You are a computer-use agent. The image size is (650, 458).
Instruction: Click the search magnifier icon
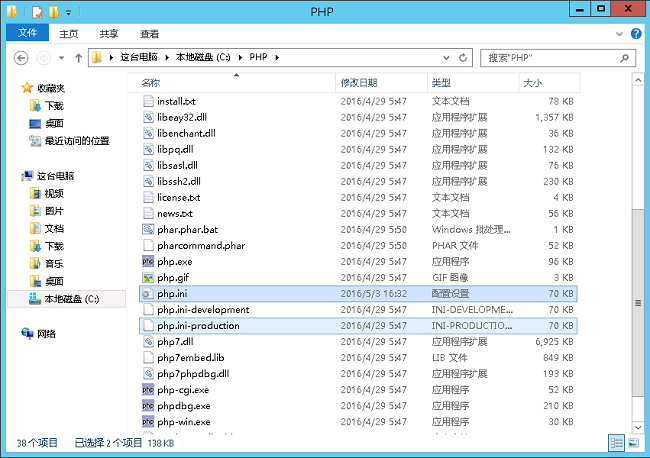(x=624, y=58)
